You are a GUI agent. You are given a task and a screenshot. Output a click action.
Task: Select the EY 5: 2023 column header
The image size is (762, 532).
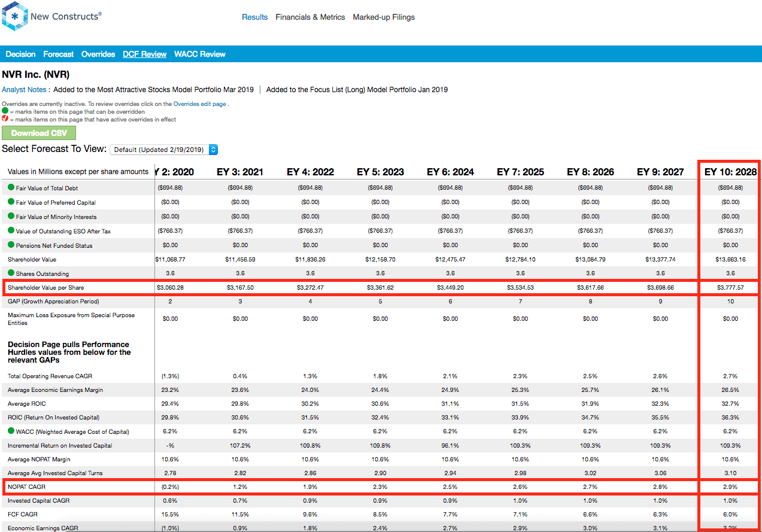(x=380, y=172)
